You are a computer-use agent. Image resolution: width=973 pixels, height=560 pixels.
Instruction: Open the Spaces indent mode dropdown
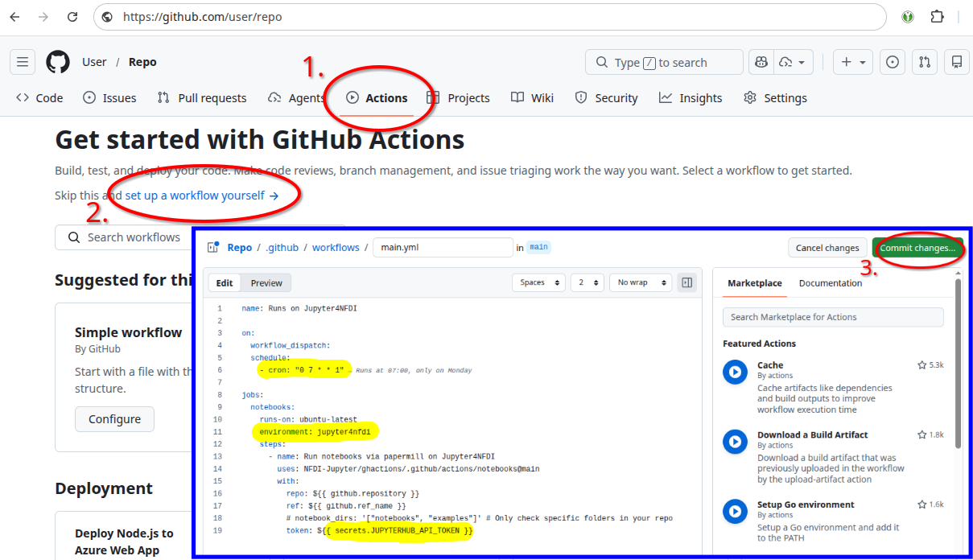538,282
